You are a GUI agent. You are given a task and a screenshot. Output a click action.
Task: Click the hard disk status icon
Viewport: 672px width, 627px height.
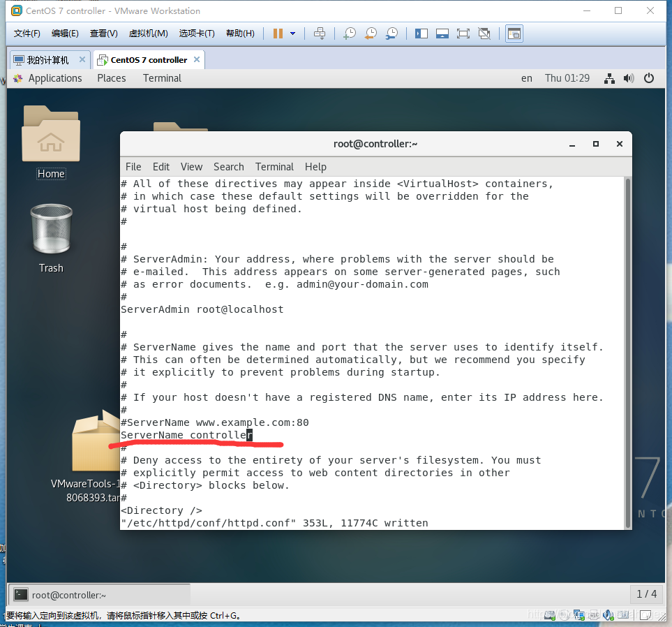pos(550,615)
